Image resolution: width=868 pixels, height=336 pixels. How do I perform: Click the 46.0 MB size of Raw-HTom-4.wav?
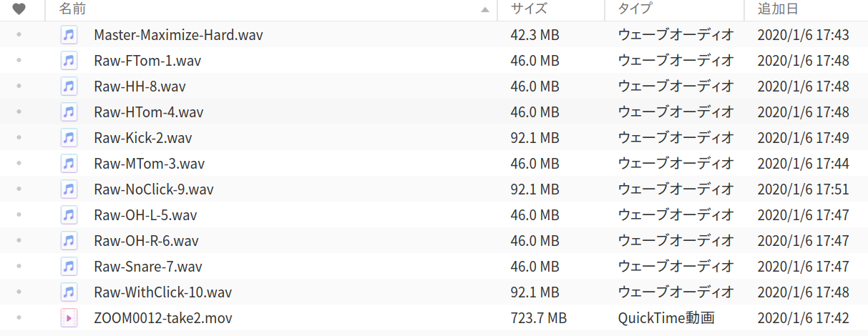click(535, 112)
